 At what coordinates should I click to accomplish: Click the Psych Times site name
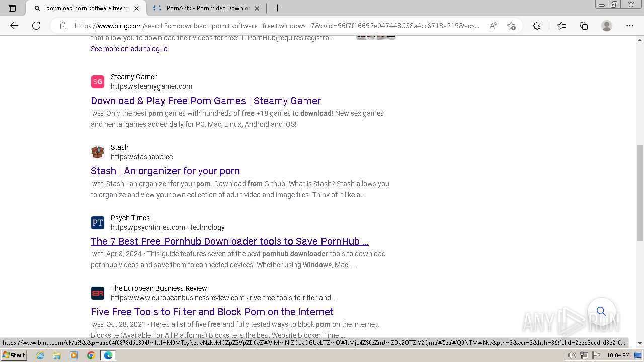tap(130, 218)
